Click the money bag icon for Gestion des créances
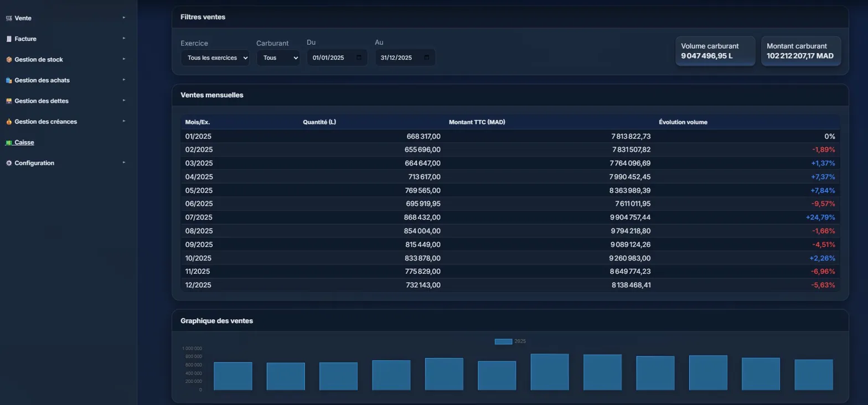Screen dimensions: 868x405 pyautogui.click(x=8, y=122)
